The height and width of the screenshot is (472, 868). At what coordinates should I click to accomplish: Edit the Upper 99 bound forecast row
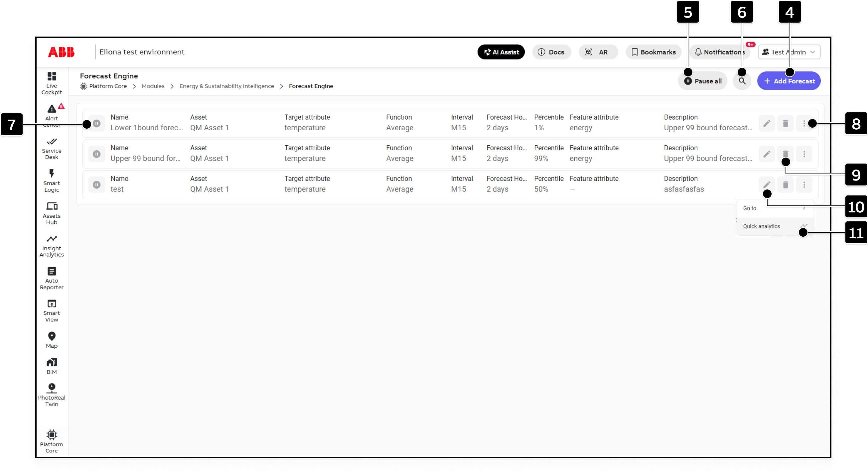click(767, 154)
